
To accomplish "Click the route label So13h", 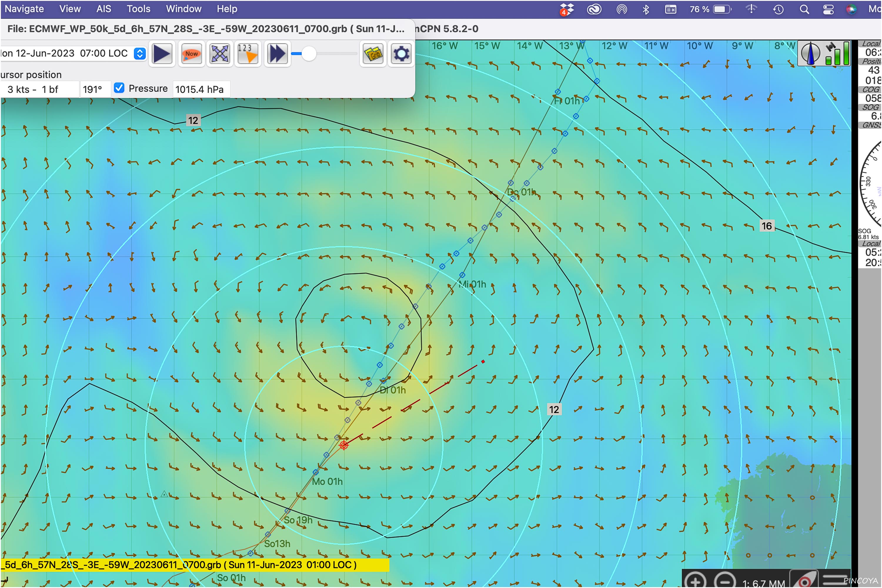I will tap(277, 544).
